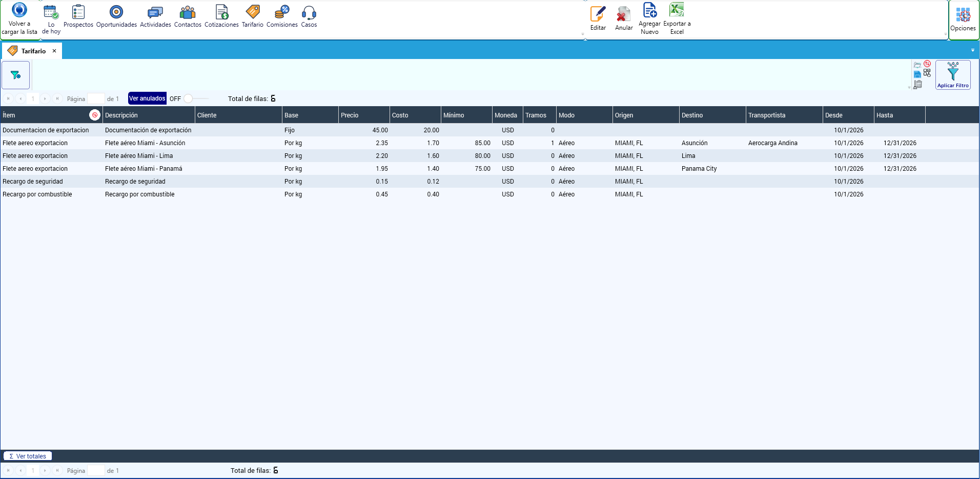Open Opciones menu
Viewport: 980px width, 479px height.
click(963, 19)
